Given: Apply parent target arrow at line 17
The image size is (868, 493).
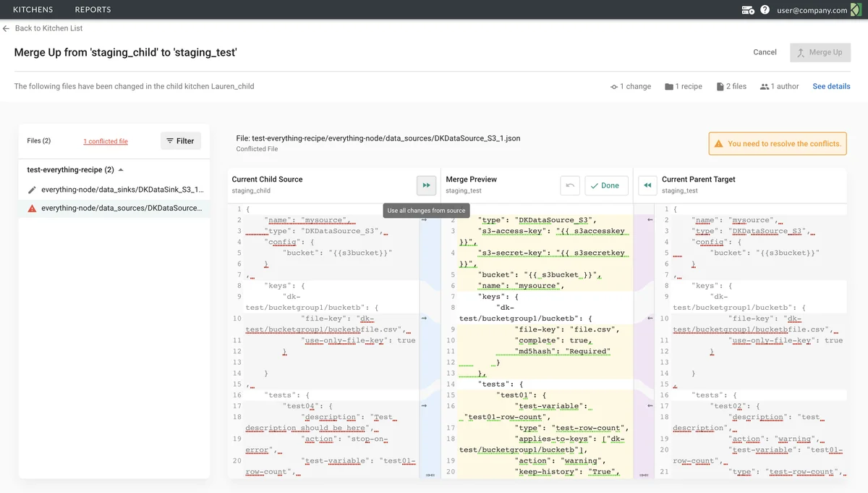Looking at the screenshot, I should pos(650,405).
